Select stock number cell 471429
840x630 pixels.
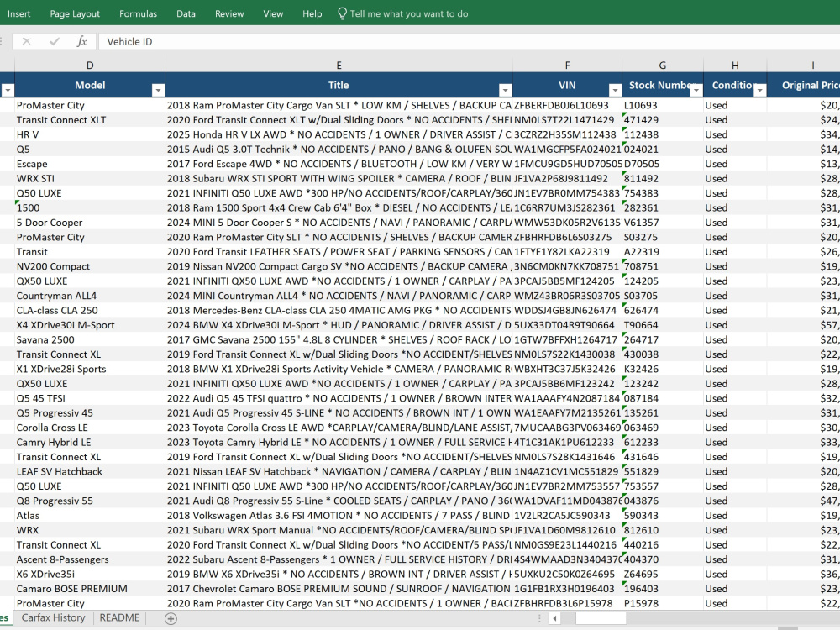tap(663, 120)
